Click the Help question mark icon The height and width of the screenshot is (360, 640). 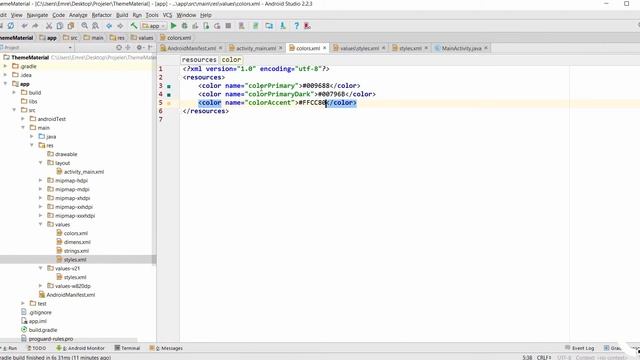(296, 26)
